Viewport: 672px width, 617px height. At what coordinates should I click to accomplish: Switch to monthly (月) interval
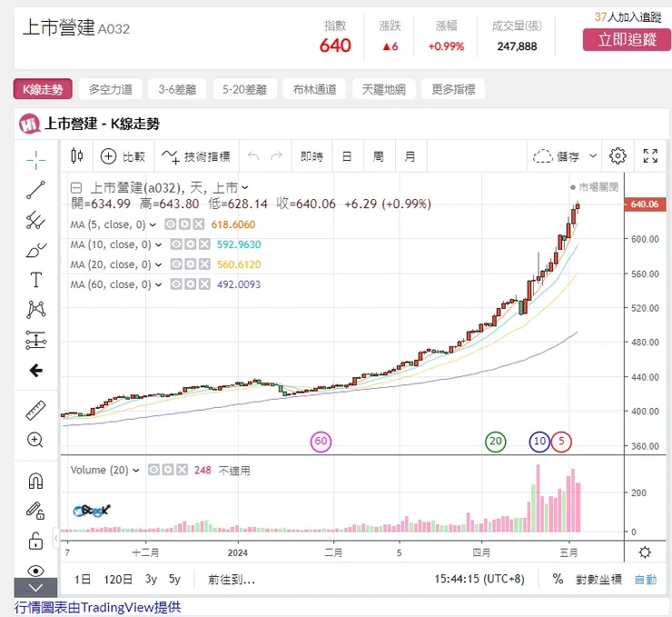tap(410, 156)
